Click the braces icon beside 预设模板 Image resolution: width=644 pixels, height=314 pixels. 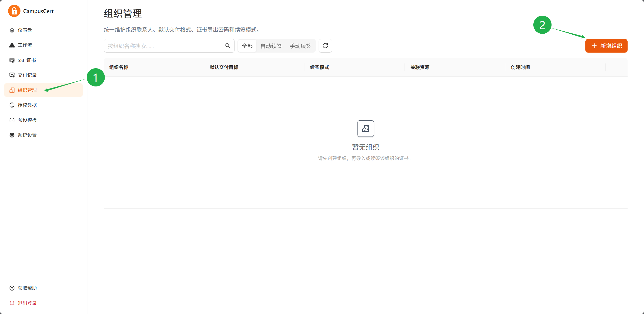(x=12, y=120)
